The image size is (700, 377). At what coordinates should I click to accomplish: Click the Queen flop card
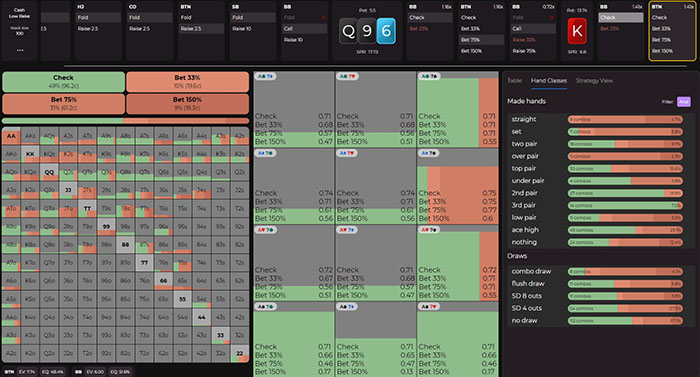tap(348, 31)
